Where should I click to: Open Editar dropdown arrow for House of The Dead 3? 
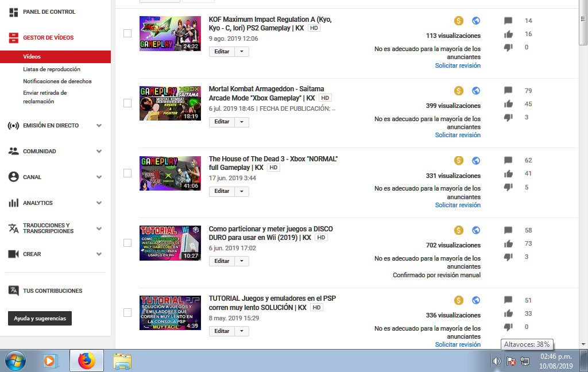pos(242,192)
